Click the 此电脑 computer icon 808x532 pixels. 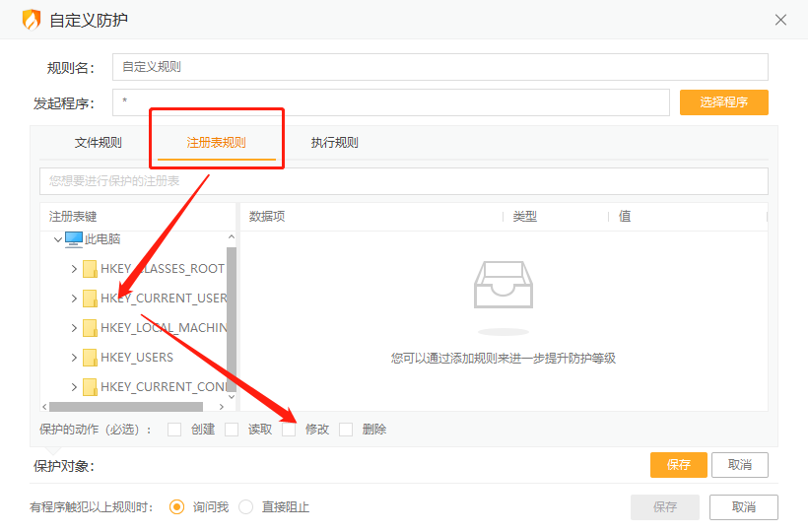[x=74, y=239]
